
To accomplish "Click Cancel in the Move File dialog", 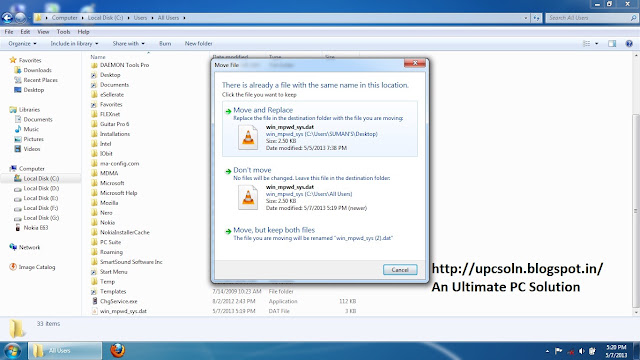I will [400, 270].
